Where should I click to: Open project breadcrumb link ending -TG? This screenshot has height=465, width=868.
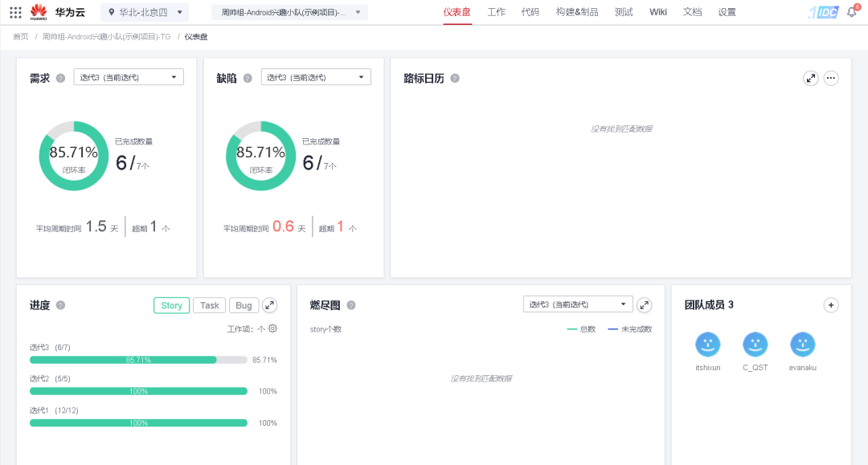(x=107, y=36)
